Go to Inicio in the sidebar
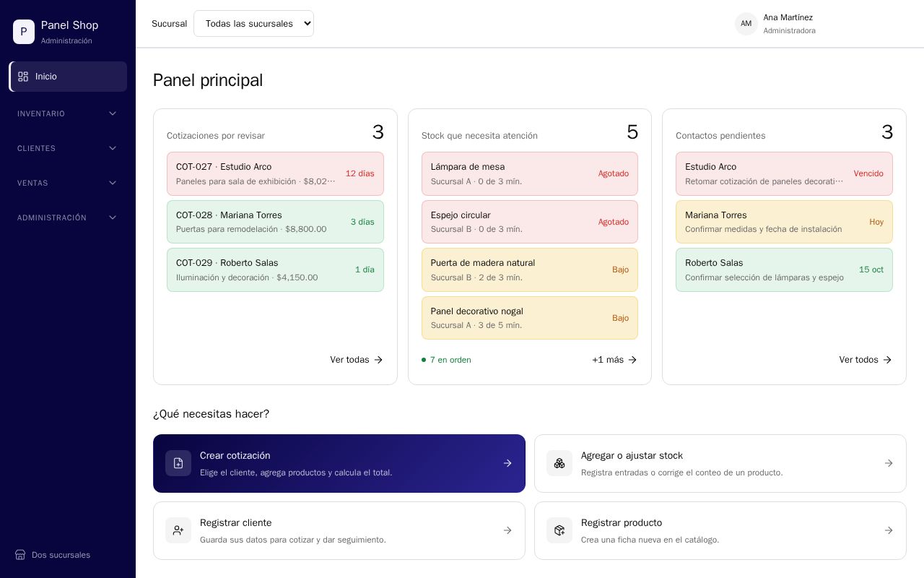Viewport: 924px width, 578px height. (68, 77)
